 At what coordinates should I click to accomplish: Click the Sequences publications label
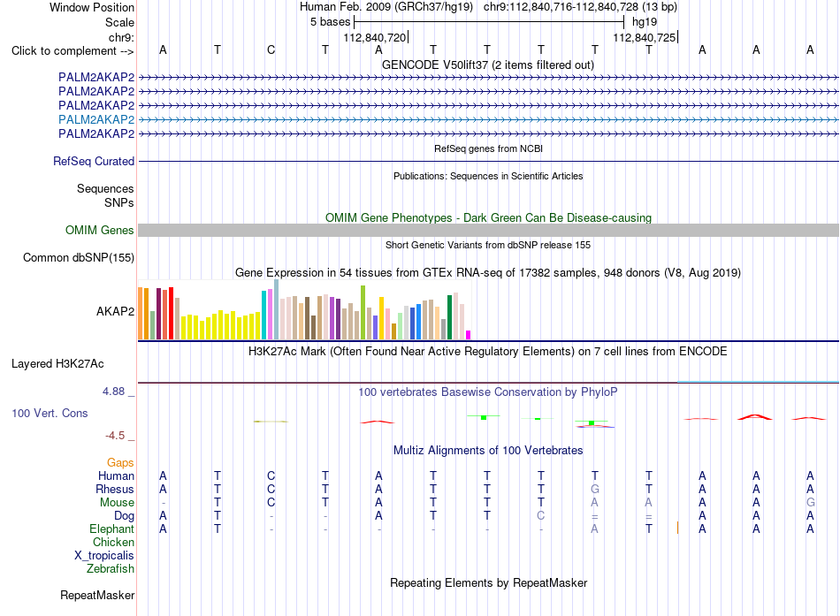pos(105,188)
